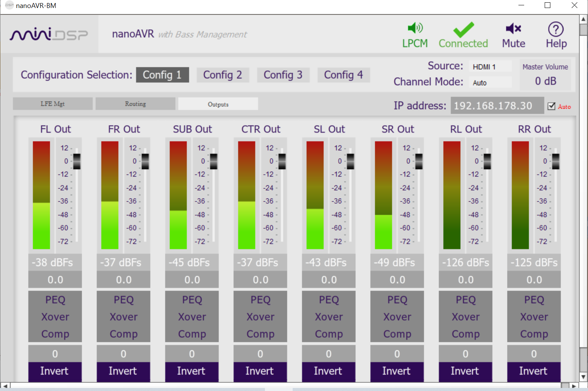Screen dimensions: 588x391
Task: Click the horizontal scrollbar right arrow
Action: (x=574, y=386)
